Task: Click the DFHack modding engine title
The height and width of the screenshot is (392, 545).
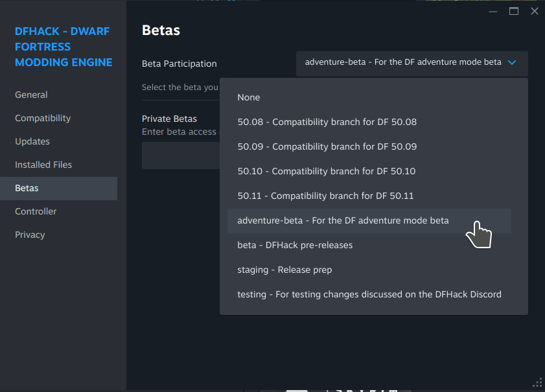Action: click(64, 47)
